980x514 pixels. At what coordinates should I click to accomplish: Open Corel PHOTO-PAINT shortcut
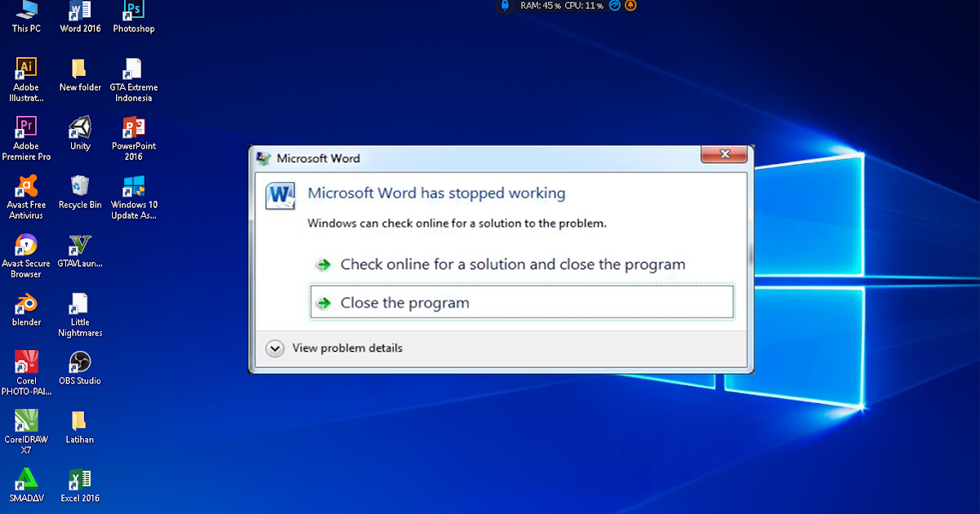pos(26,374)
